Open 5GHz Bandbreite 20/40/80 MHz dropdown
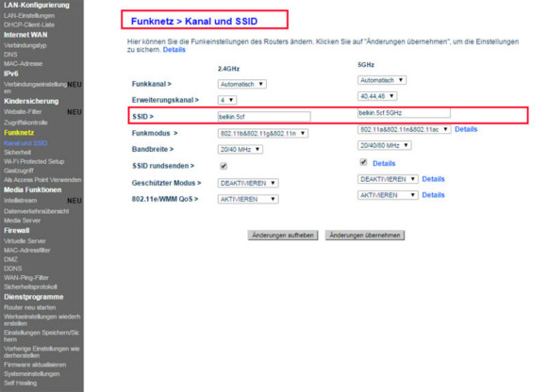The image size is (547, 392). [x=385, y=145]
